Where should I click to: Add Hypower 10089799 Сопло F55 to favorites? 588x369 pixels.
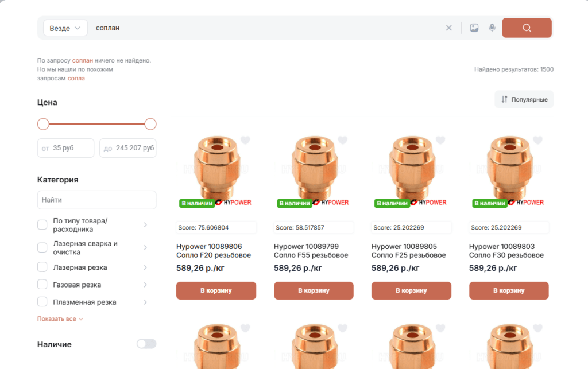click(x=343, y=140)
